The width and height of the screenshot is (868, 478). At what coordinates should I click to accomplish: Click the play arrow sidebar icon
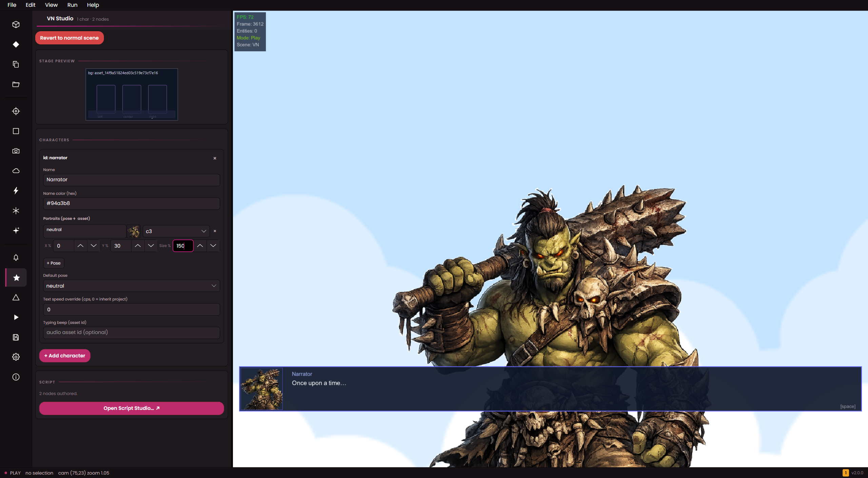pos(16,317)
